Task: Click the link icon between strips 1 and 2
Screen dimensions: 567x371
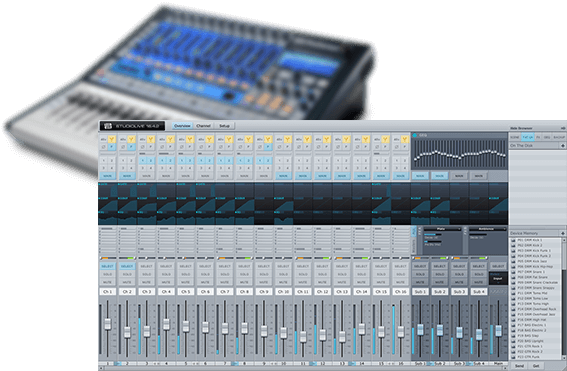Action: point(118,363)
